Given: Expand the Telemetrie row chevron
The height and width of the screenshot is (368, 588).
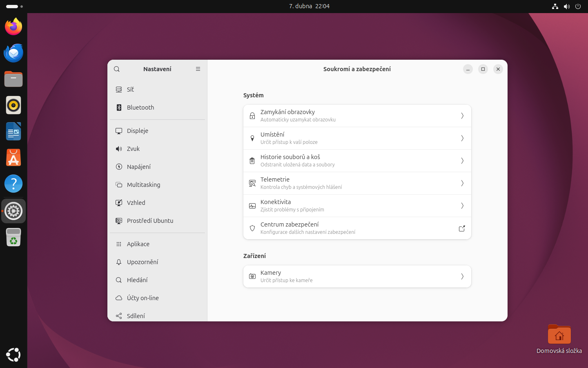Looking at the screenshot, I should [x=462, y=184].
